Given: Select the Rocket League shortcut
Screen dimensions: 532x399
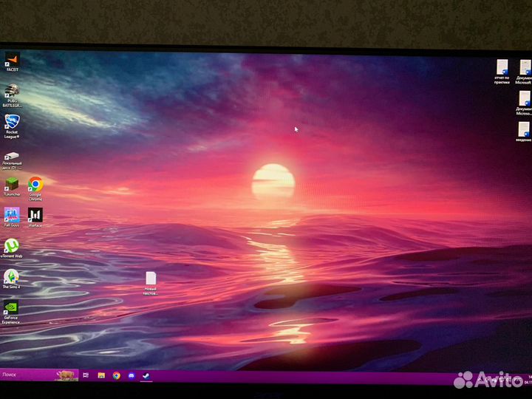Looking at the screenshot, I should (x=12, y=126).
